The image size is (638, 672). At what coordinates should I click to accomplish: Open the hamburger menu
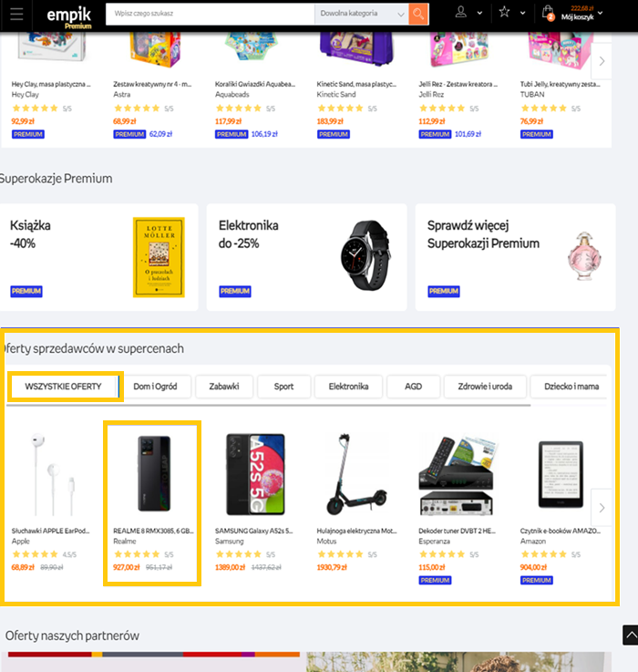[x=16, y=15]
